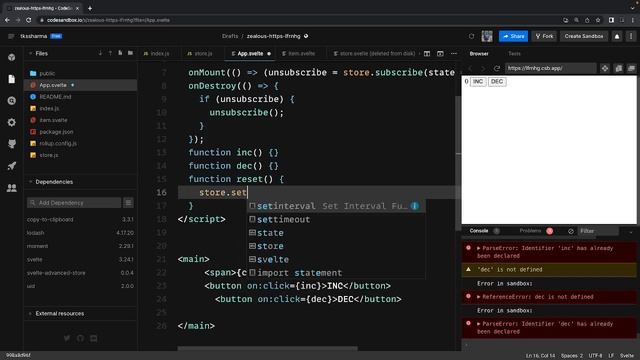Image resolution: width=640 pixels, height=360 pixels.
Task: Open the dependency list menu icon
Action: (x=128, y=203)
